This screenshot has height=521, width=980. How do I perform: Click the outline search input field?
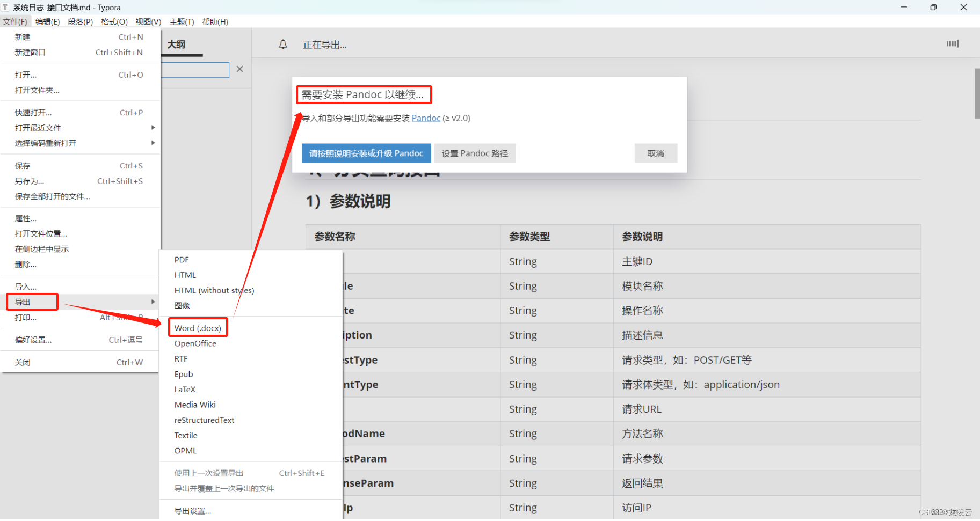click(x=195, y=70)
